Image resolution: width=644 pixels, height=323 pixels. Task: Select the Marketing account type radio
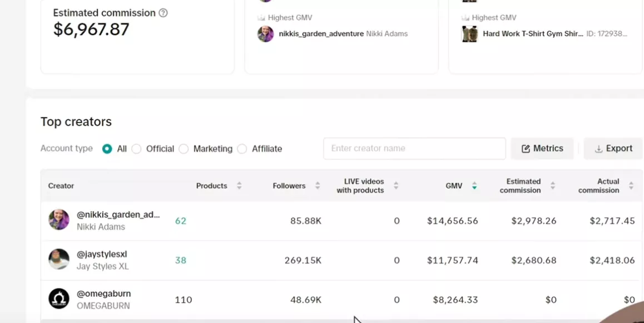[x=184, y=149]
